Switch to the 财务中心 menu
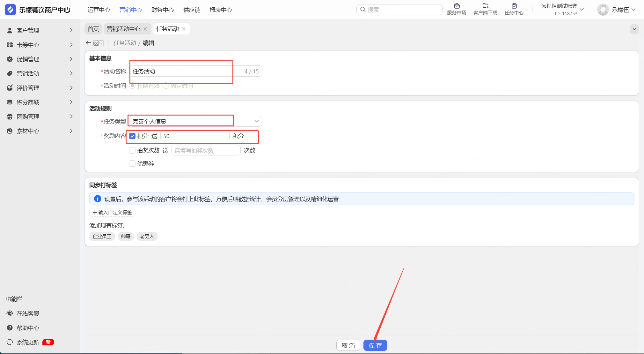The image size is (644, 354). click(163, 10)
